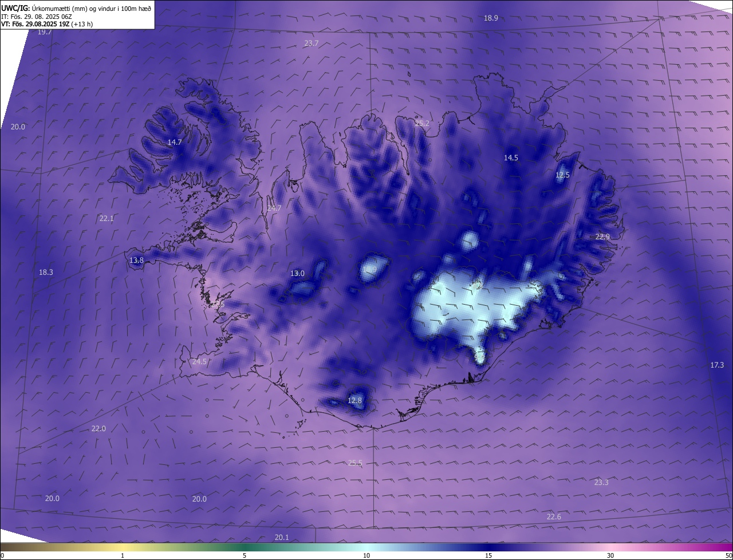The width and height of the screenshot is (733, 560).
Task: Click the 22.0 value over the southwest ocean
Action: pos(98,428)
